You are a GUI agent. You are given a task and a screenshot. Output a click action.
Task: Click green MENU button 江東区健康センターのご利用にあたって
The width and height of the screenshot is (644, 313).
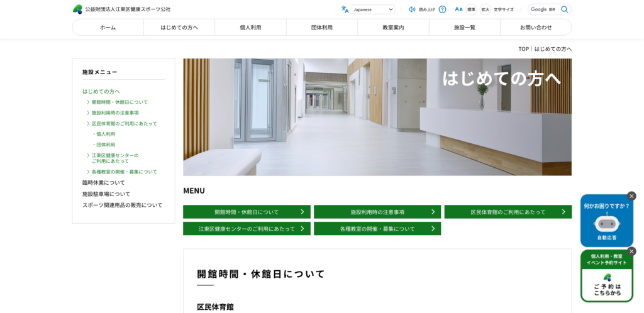(247, 229)
